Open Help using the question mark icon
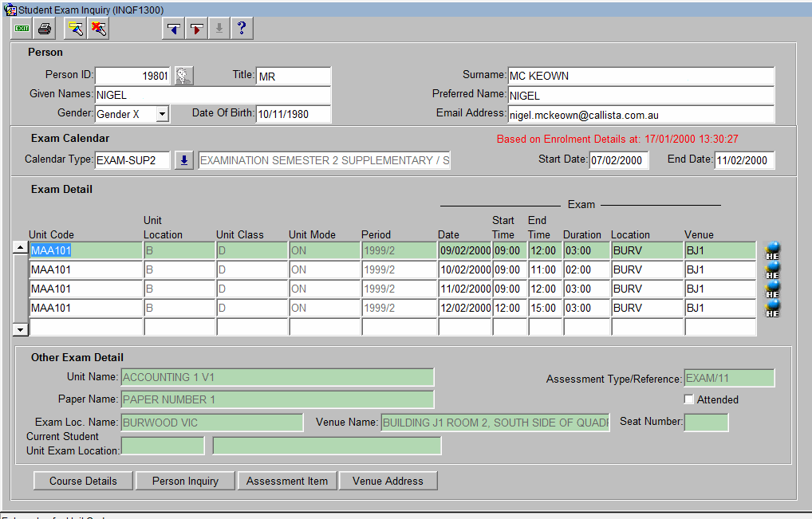The width and height of the screenshot is (812, 519). pyautogui.click(x=242, y=27)
